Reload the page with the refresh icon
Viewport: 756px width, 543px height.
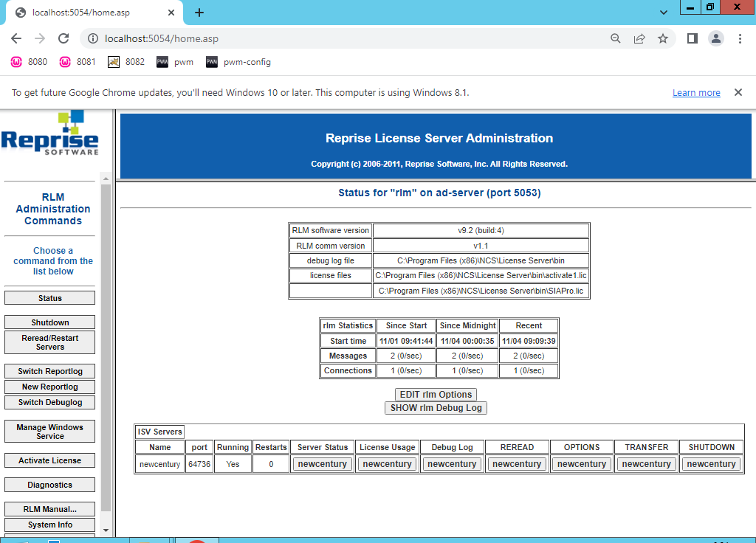coord(63,38)
